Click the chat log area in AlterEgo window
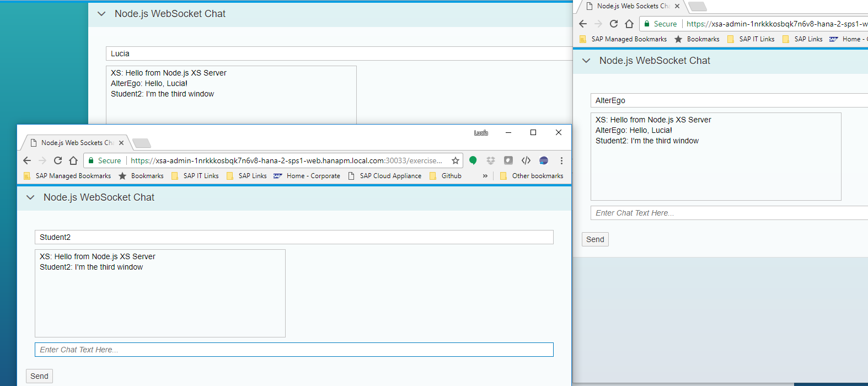 coord(716,157)
